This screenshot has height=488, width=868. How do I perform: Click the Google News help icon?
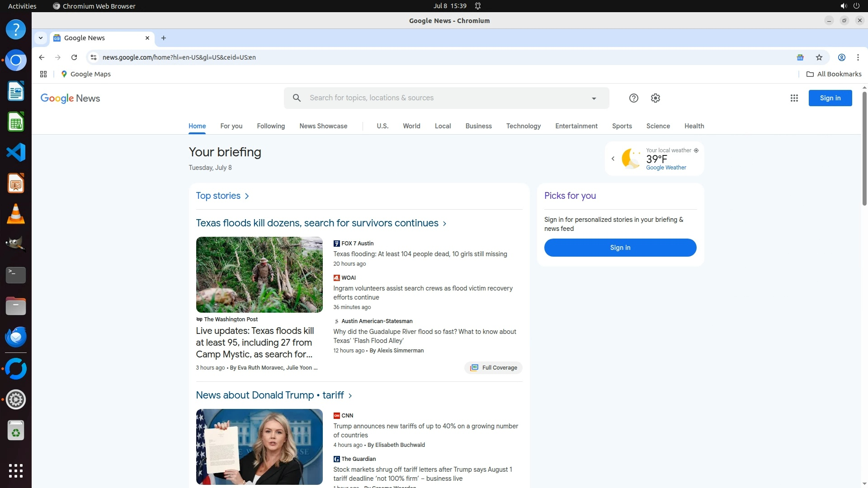[633, 98]
